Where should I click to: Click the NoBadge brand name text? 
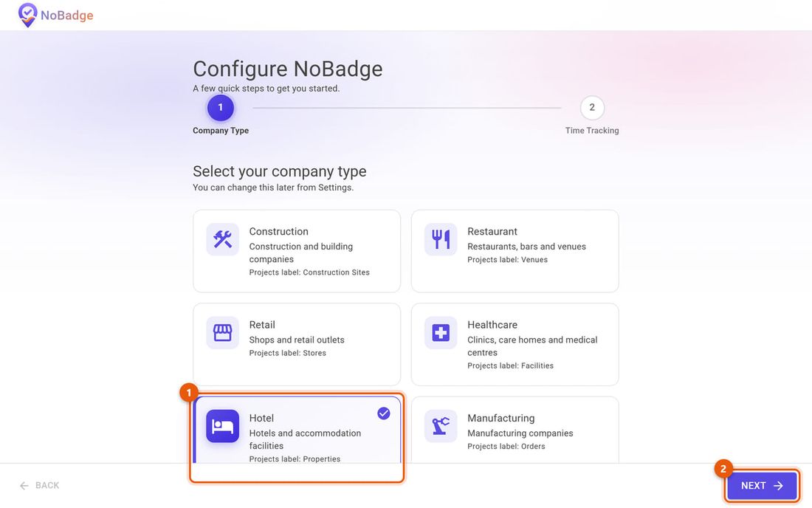(x=66, y=16)
